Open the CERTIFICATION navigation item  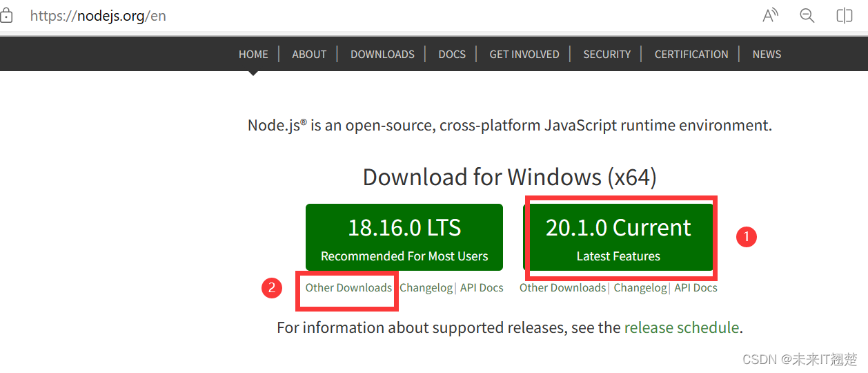(x=691, y=55)
